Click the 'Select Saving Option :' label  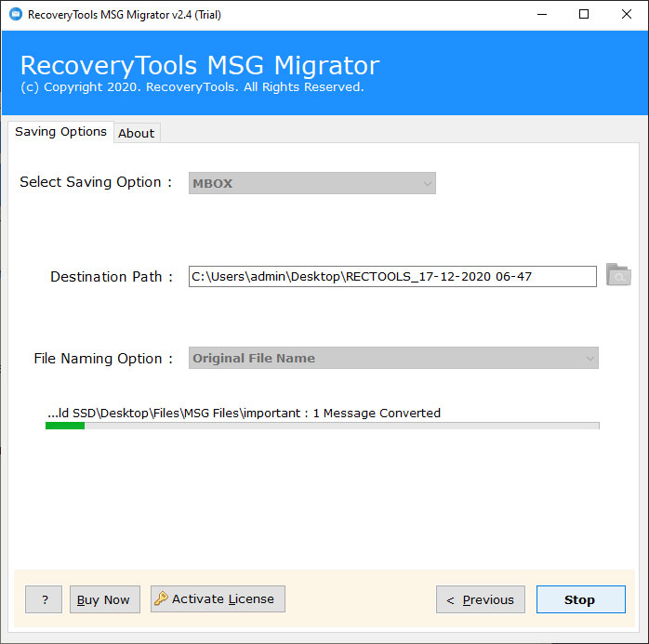coord(96,182)
